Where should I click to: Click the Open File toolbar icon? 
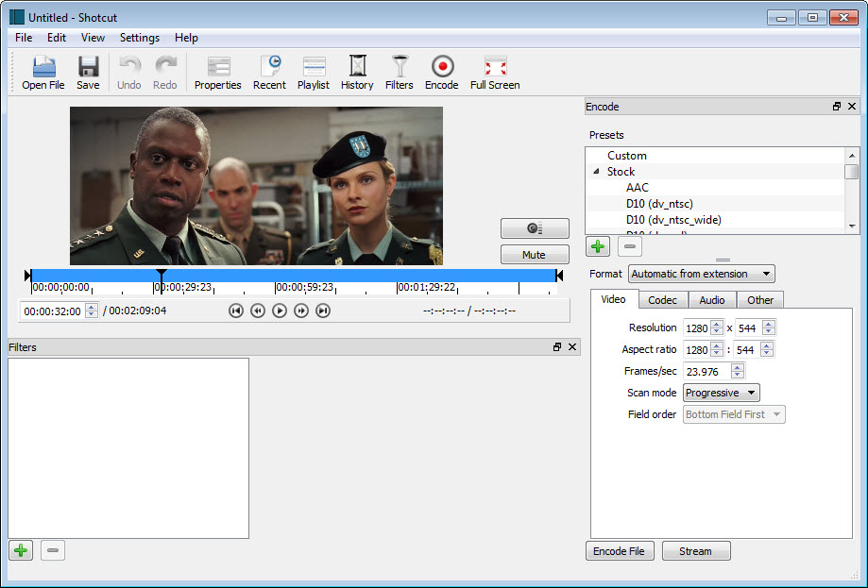[43, 73]
